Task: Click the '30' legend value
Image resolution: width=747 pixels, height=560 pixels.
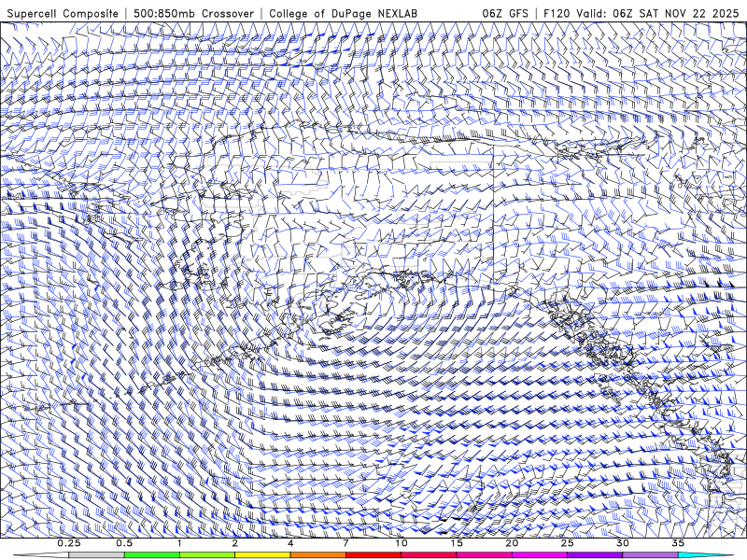Action: [x=623, y=543]
